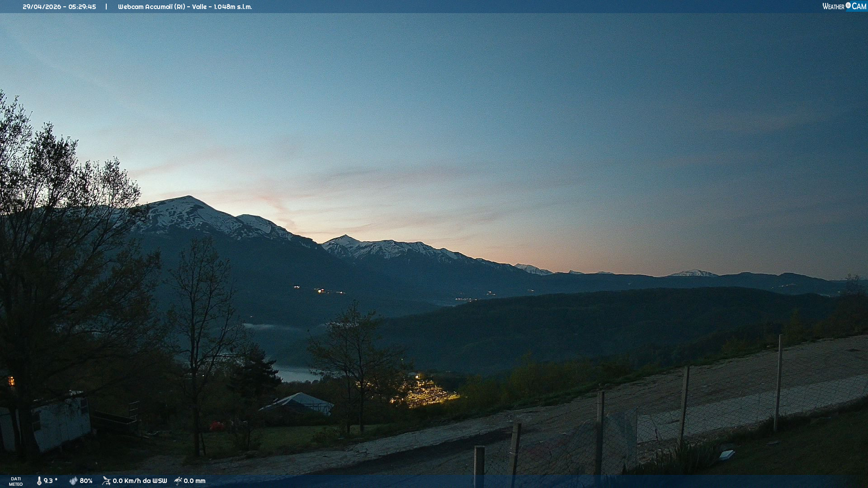Click the 0.0 mm rainfall value

[x=194, y=481]
